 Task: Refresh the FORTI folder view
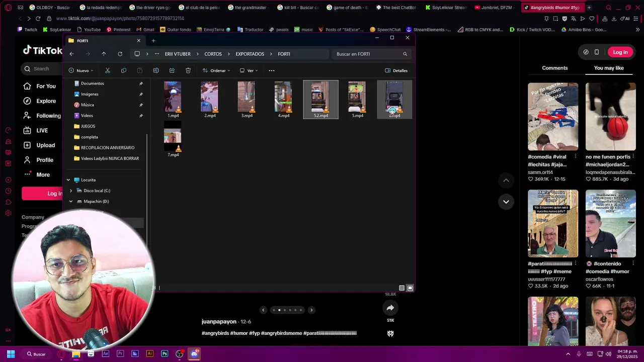[x=120, y=54]
